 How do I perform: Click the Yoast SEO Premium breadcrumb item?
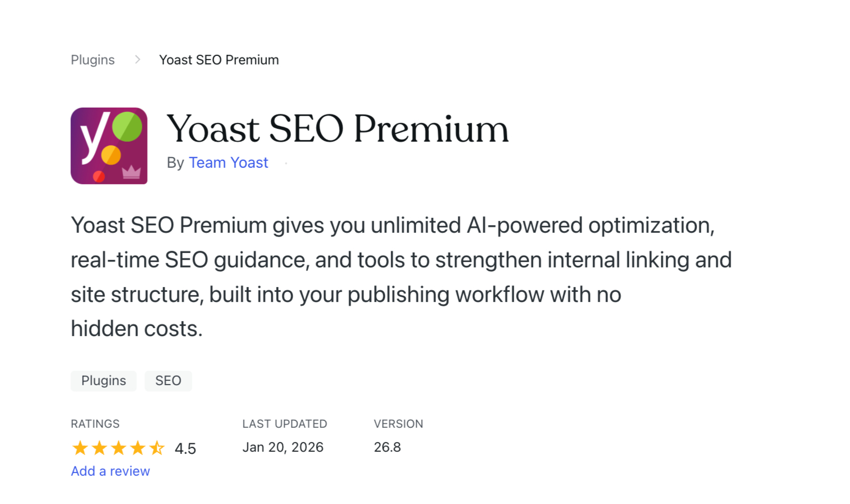(x=218, y=60)
